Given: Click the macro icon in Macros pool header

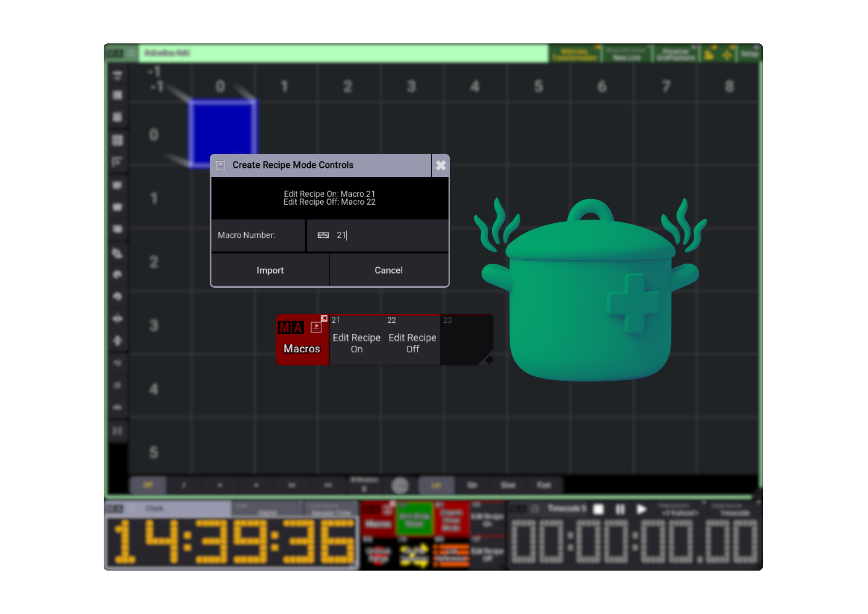Looking at the screenshot, I should tap(316, 327).
